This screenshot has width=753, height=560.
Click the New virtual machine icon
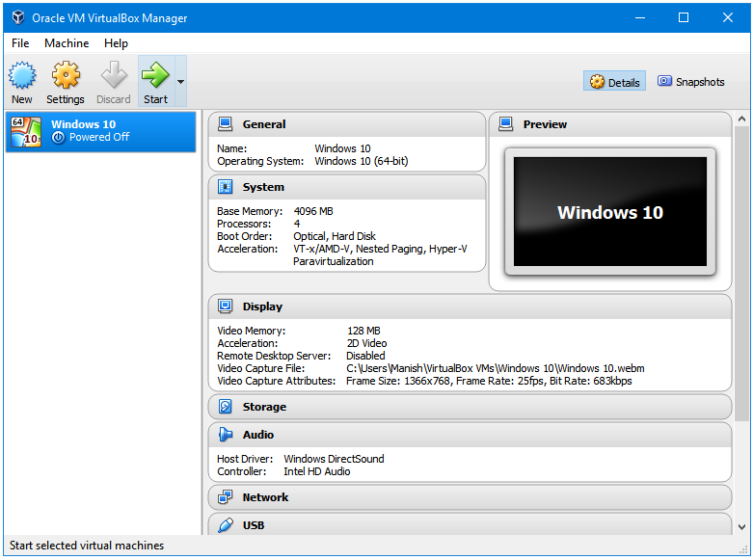pyautogui.click(x=22, y=75)
